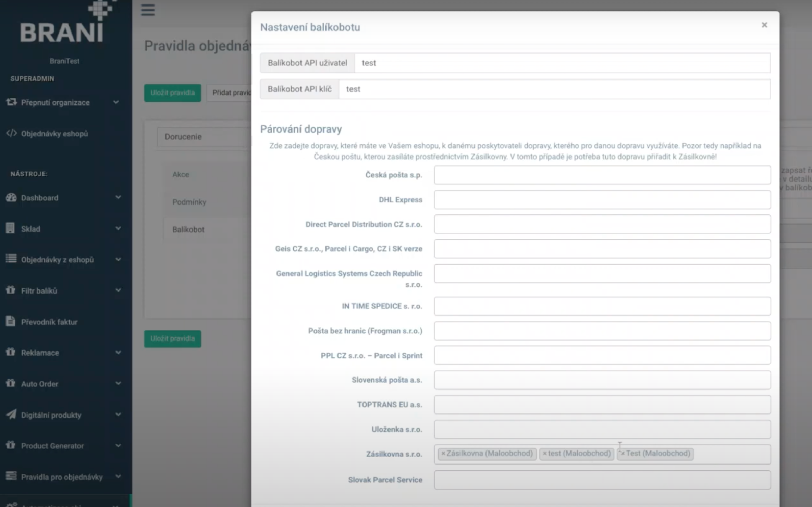
Task: Click Slovak Parcel Service field
Action: pyautogui.click(x=602, y=480)
